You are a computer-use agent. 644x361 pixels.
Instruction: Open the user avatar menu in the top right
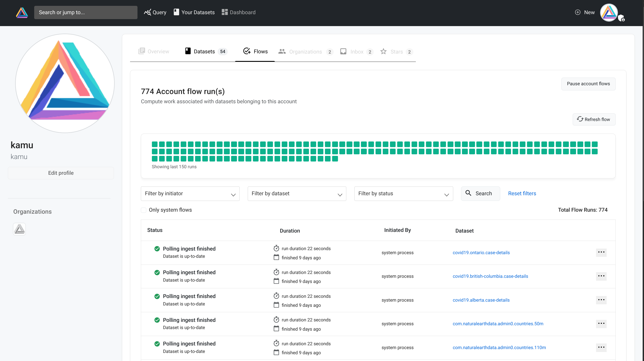pos(609,13)
